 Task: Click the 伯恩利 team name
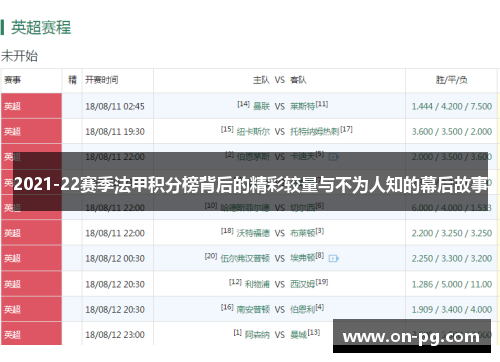pyautogui.click(x=302, y=310)
